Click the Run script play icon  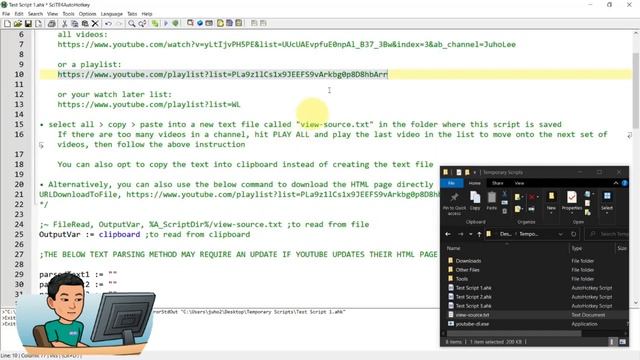(x=166, y=24)
